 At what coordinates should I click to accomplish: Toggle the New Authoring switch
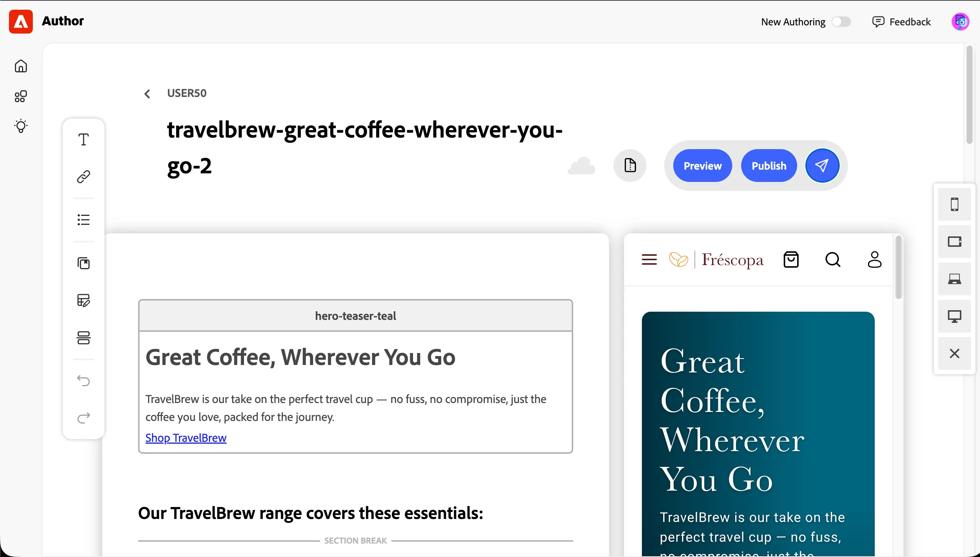pos(841,22)
